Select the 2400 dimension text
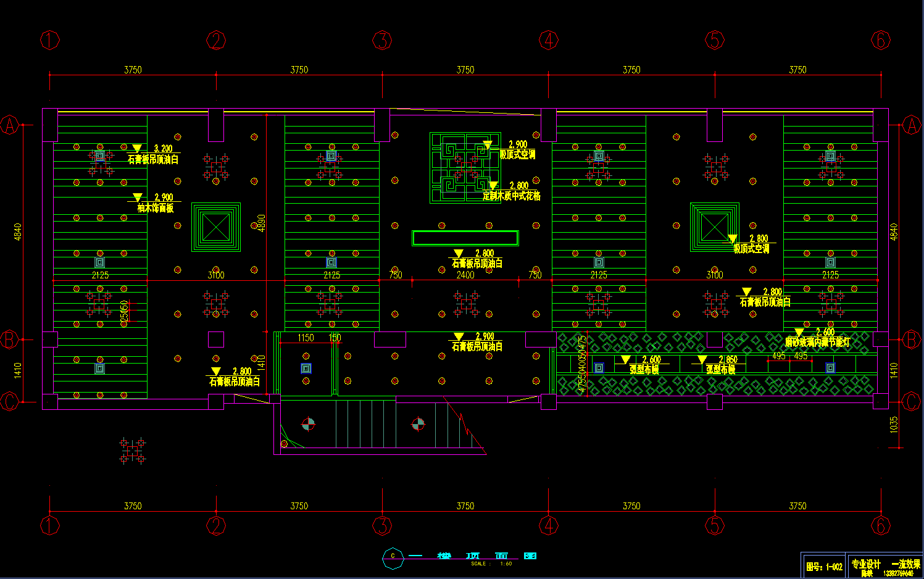 pos(465,275)
